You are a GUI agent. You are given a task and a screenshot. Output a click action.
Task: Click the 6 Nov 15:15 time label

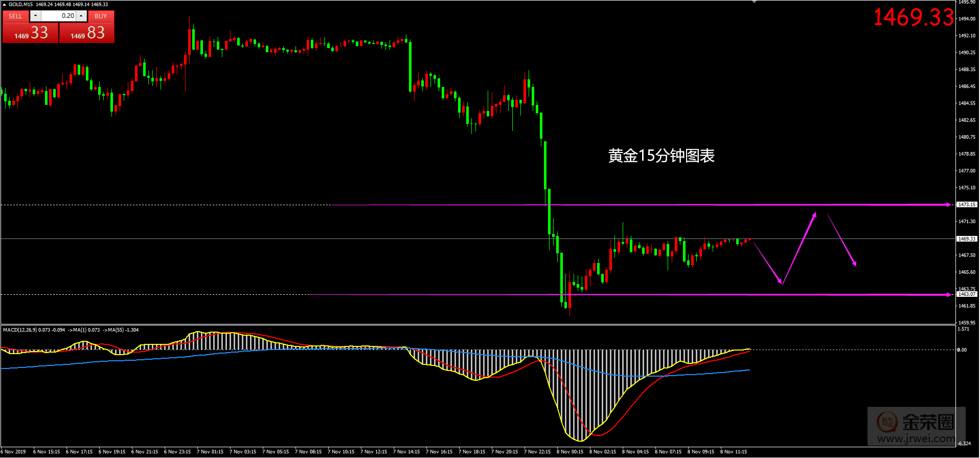(47, 452)
